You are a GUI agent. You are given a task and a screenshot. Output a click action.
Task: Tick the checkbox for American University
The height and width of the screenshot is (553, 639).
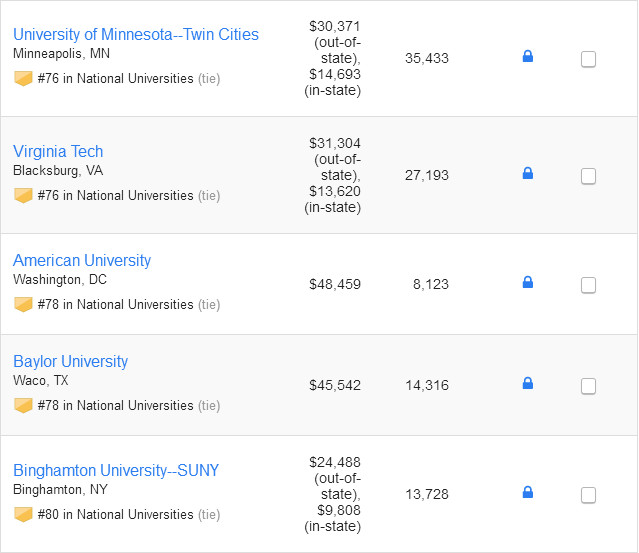click(x=588, y=285)
